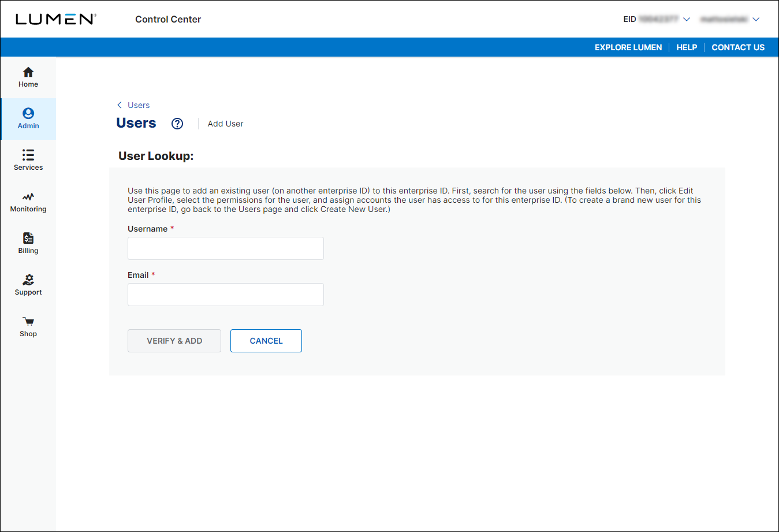Open Monitoring in the sidebar
This screenshot has width=779, height=532.
(x=28, y=202)
